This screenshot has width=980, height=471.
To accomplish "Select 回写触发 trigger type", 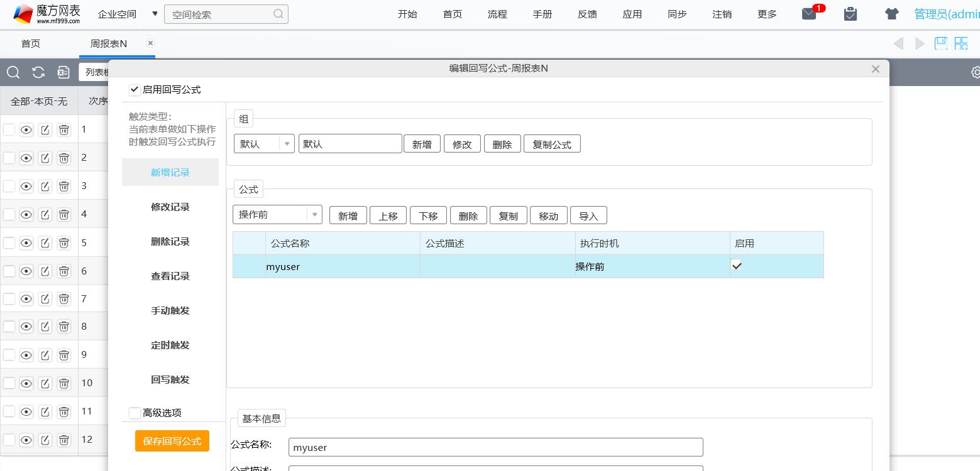I will coord(170,379).
